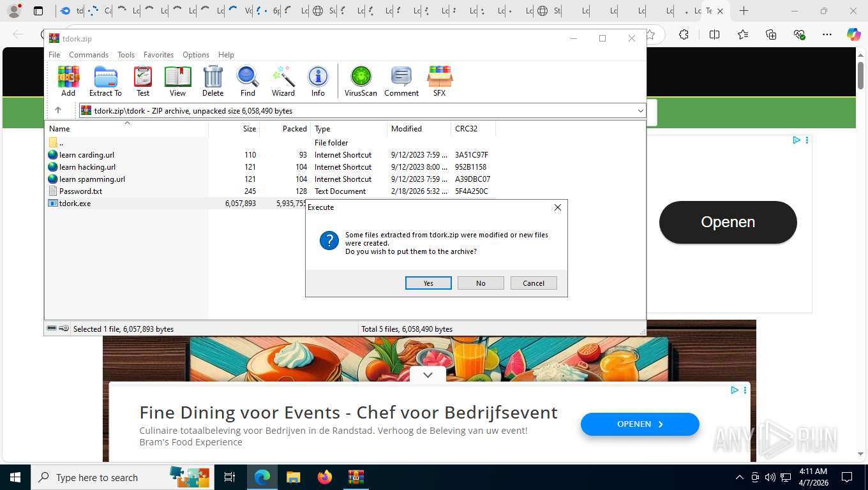Screen dimensions: 868x490
Task: Click No in the Execute dialog
Action: [481, 283]
